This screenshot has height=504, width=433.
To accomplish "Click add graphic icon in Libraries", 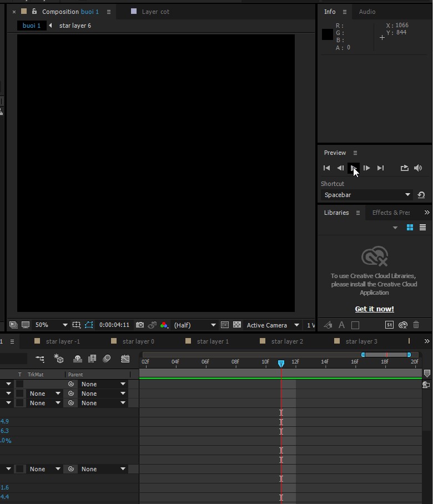I will 328,325.
